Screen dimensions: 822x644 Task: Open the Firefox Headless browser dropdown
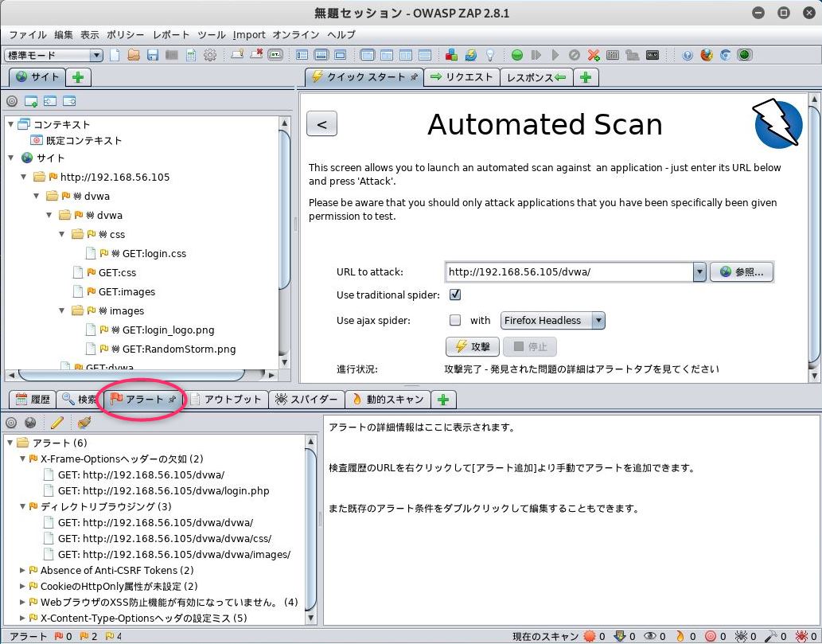(x=552, y=321)
